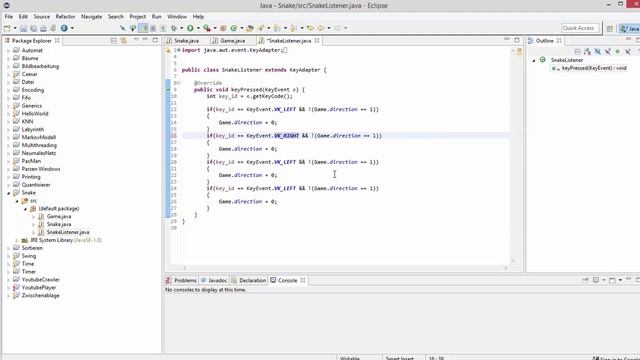Toggle Skip All Breakpoints
This screenshot has width=640, height=360.
click(x=122, y=28)
